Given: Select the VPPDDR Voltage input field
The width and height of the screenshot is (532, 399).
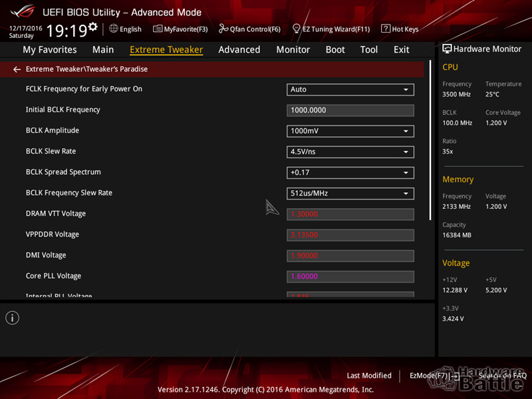Looking at the screenshot, I should [350, 235].
